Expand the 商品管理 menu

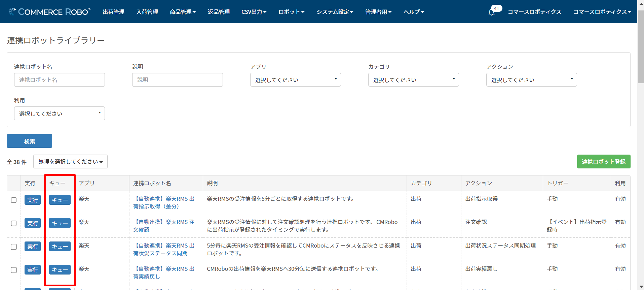coord(183,12)
